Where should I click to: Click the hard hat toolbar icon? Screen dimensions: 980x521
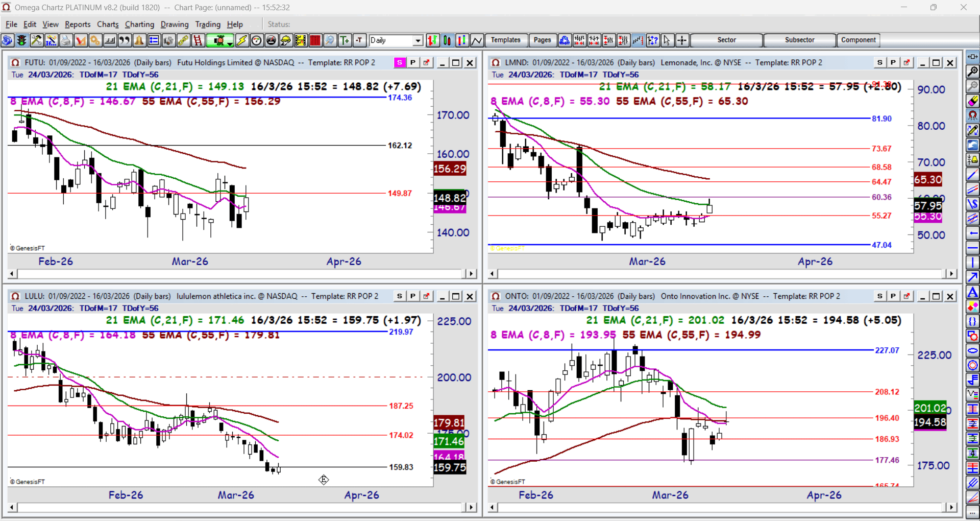tap(286, 40)
